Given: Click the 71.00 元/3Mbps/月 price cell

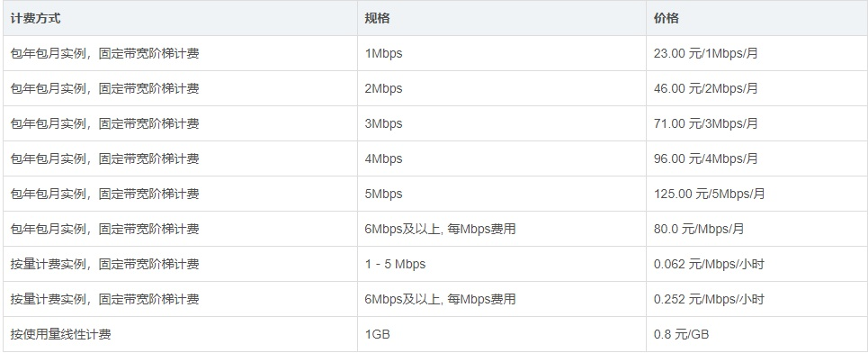Looking at the screenshot, I should 756,123.
